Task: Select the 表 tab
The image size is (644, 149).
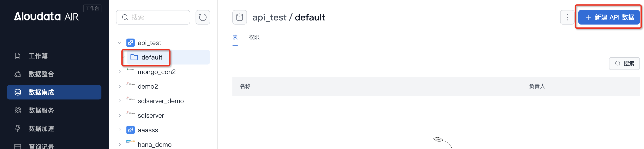Action: click(235, 37)
